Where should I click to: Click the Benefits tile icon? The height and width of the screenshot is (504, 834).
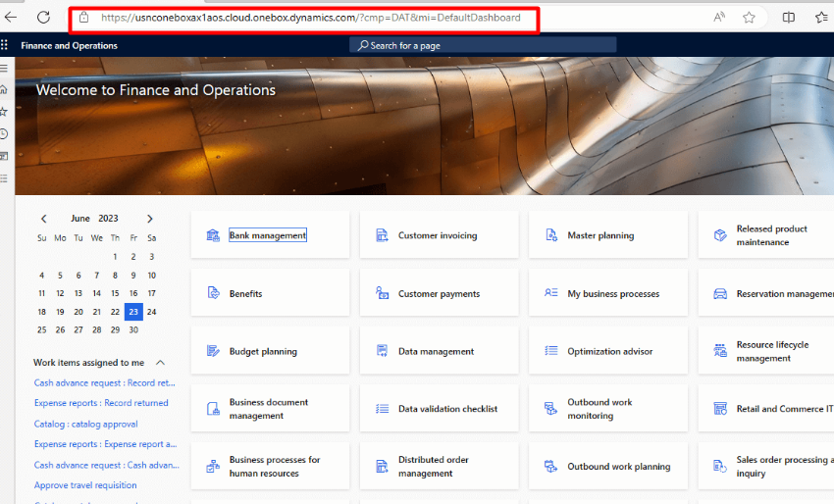213,293
